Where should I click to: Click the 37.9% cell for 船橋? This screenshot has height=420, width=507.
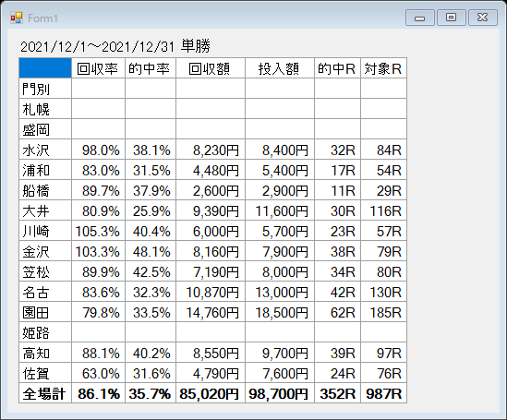[151, 190]
